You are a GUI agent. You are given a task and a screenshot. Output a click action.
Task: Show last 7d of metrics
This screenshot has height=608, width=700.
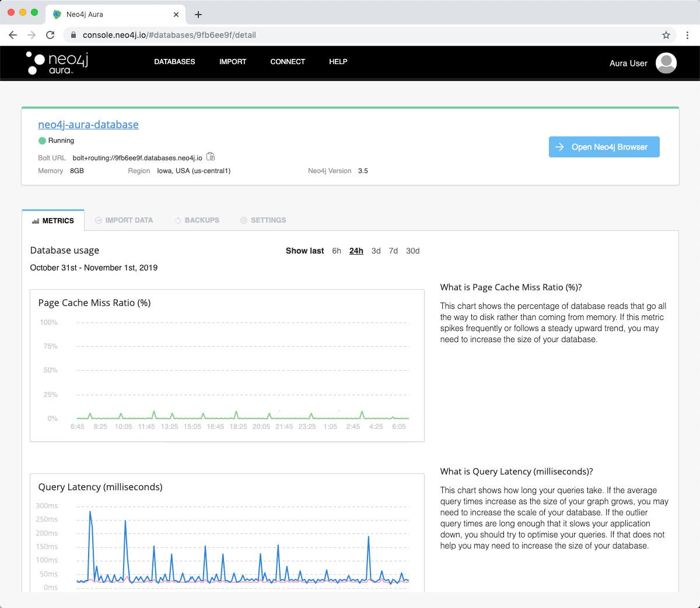[x=393, y=251]
